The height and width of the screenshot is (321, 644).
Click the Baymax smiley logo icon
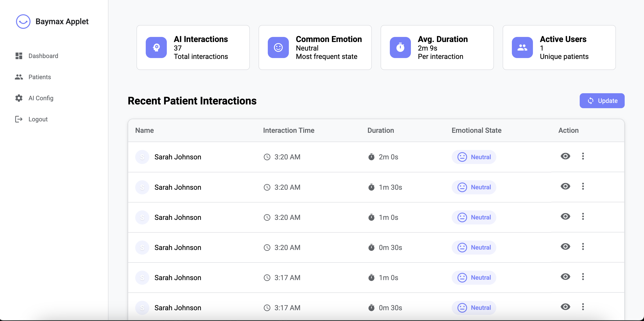pos(23,22)
